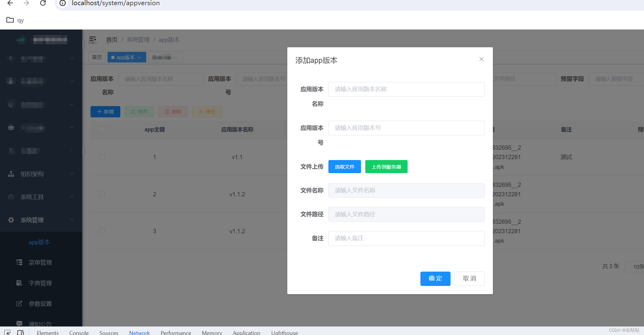Click 应用版本名称 search field in filter bar
Screen dimensions: 644x335
[161, 79]
